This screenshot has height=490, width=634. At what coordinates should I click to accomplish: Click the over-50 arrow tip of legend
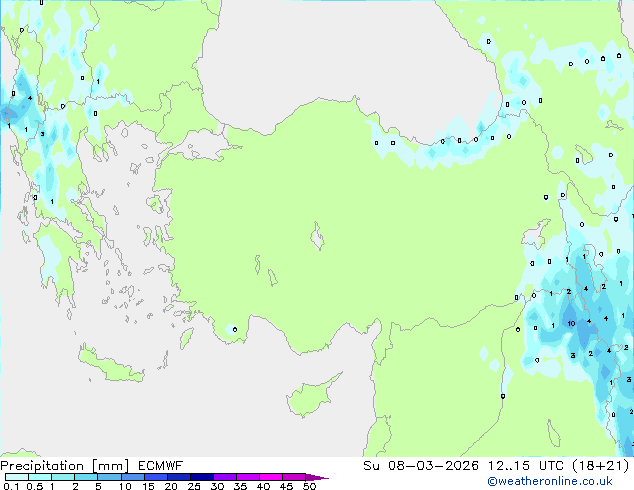pyautogui.click(x=317, y=477)
